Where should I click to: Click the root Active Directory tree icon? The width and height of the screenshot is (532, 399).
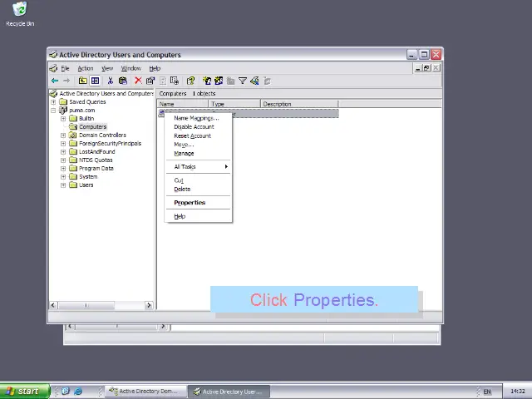click(53, 93)
